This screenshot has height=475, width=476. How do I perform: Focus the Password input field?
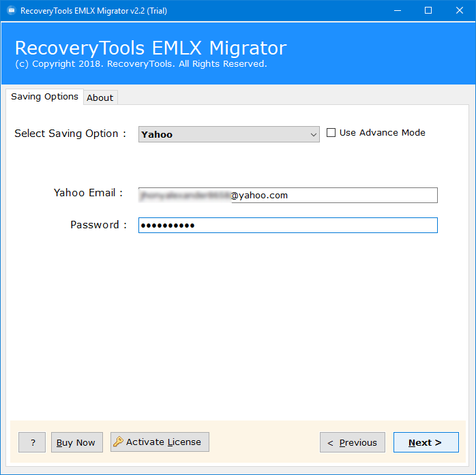point(288,225)
